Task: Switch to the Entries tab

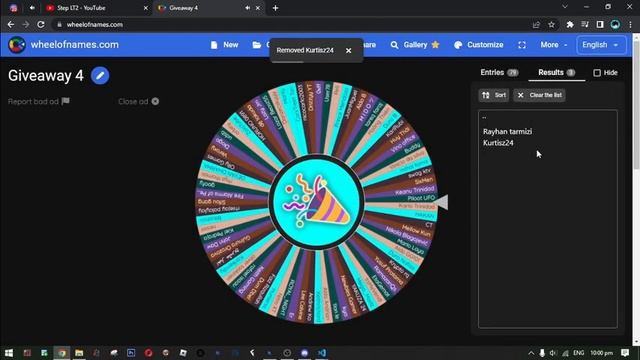Action: 499,73
